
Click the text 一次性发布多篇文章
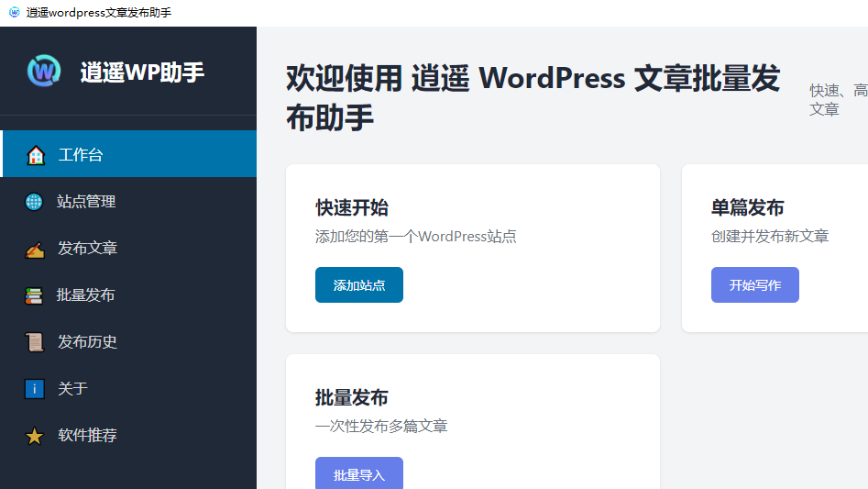click(x=381, y=426)
